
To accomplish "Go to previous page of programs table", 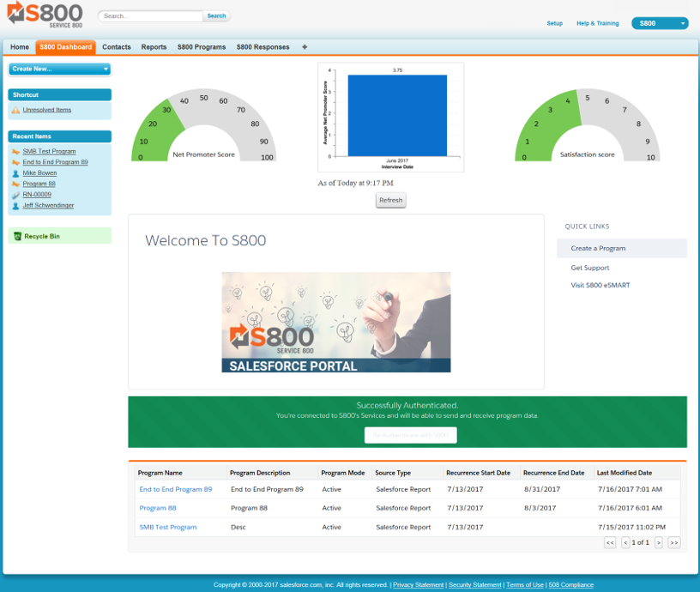I will click(x=625, y=542).
